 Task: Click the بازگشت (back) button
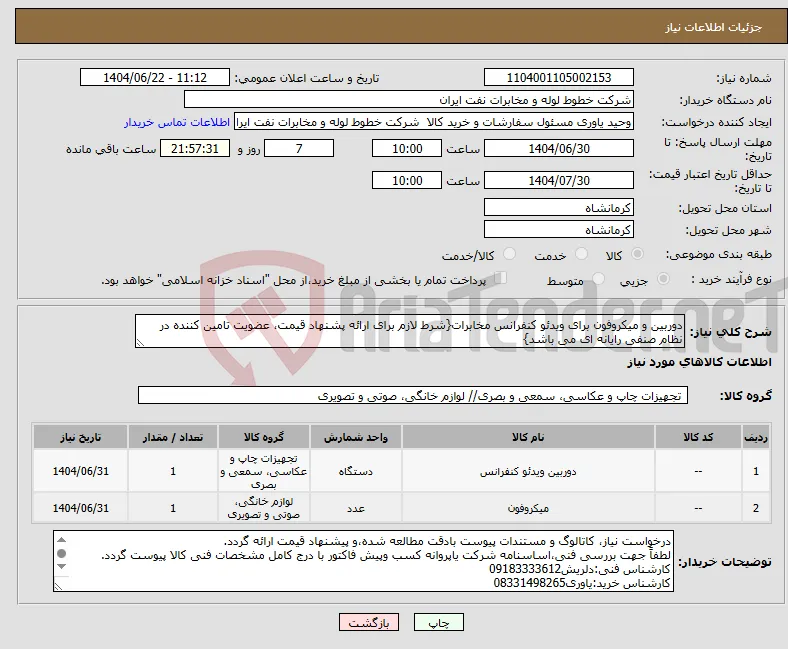pyautogui.click(x=369, y=622)
